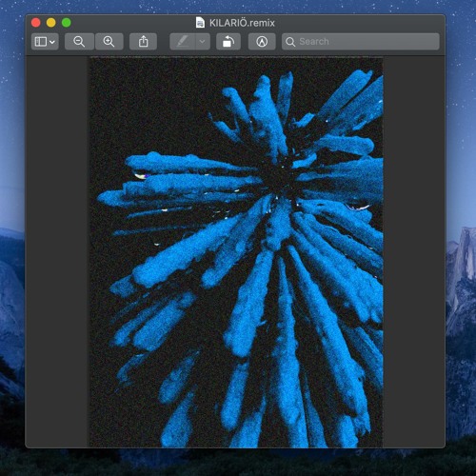The height and width of the screenshot is (476, 476).
Task: Focus the Search field
Action: coord(361,42)
